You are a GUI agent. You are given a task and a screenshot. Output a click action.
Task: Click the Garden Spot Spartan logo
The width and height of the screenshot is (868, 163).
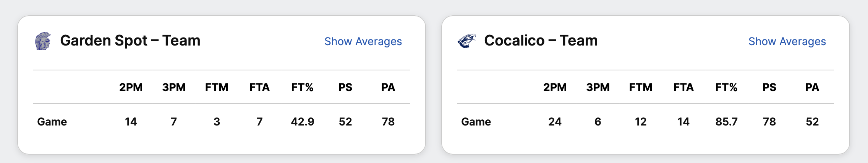(x=43, y=41)
